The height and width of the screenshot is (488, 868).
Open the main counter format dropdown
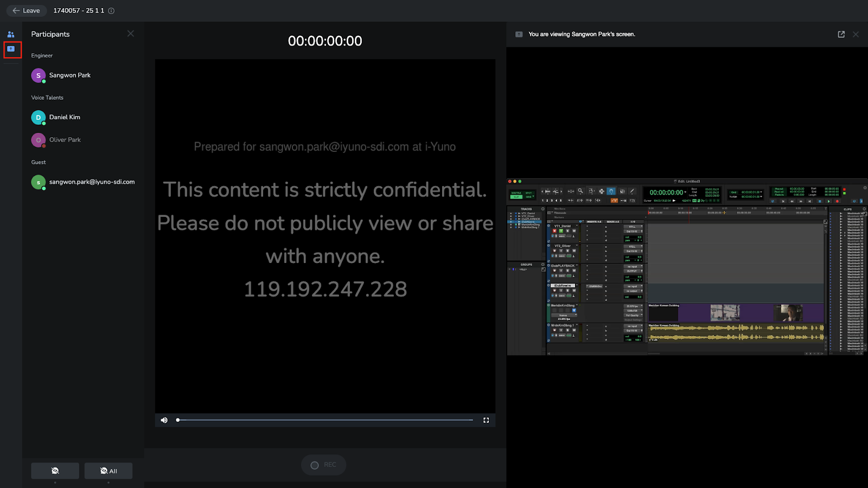pos(685,192)
